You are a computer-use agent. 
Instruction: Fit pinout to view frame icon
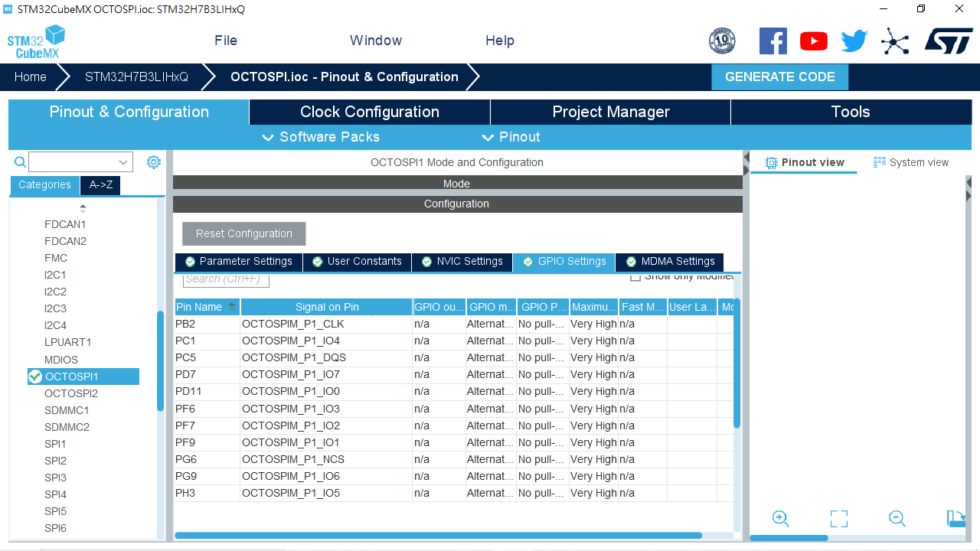(839, 519)
